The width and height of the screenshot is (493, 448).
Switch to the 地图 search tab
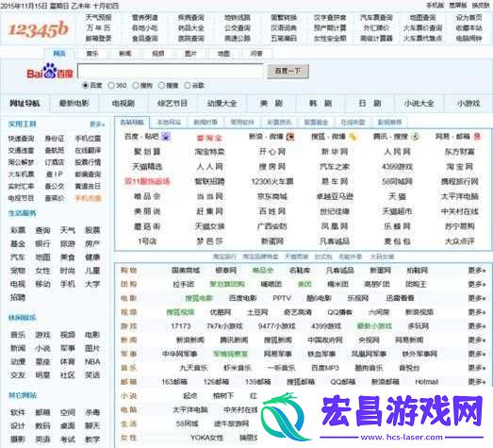click(x=223, y=54)
